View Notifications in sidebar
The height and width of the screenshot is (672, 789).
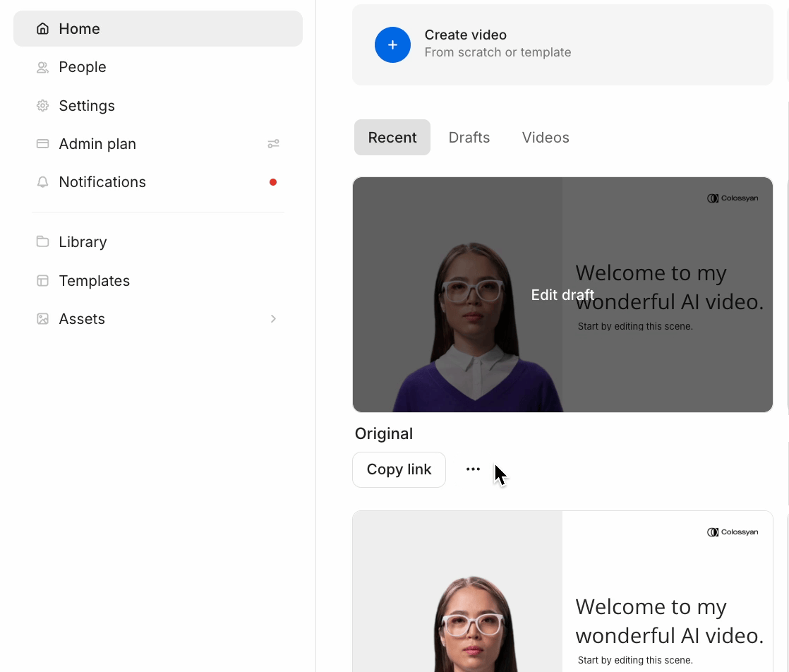click(x=158, y=182)
